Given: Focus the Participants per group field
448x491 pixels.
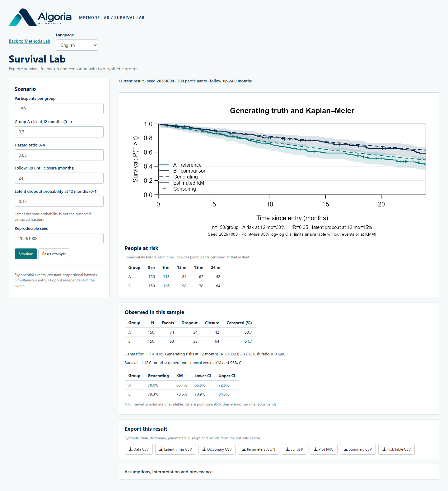Looking at the screenshot, I should (x=59, y=109).
